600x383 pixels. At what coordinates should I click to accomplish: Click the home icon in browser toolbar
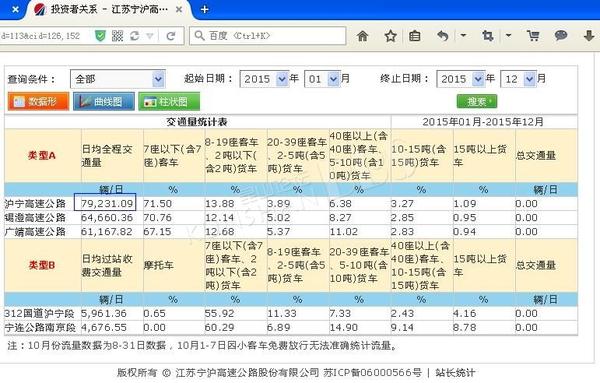pos(362,36)
